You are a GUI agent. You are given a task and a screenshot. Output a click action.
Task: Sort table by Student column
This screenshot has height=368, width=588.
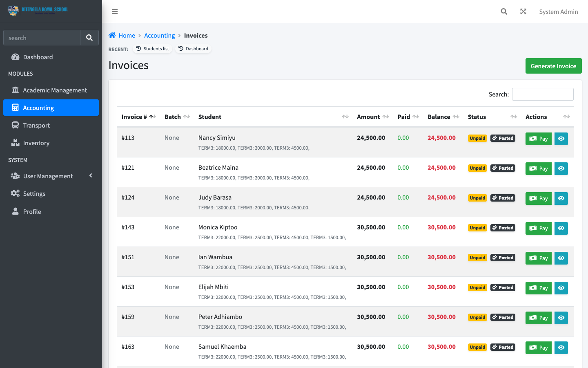(x=273, y=117)
